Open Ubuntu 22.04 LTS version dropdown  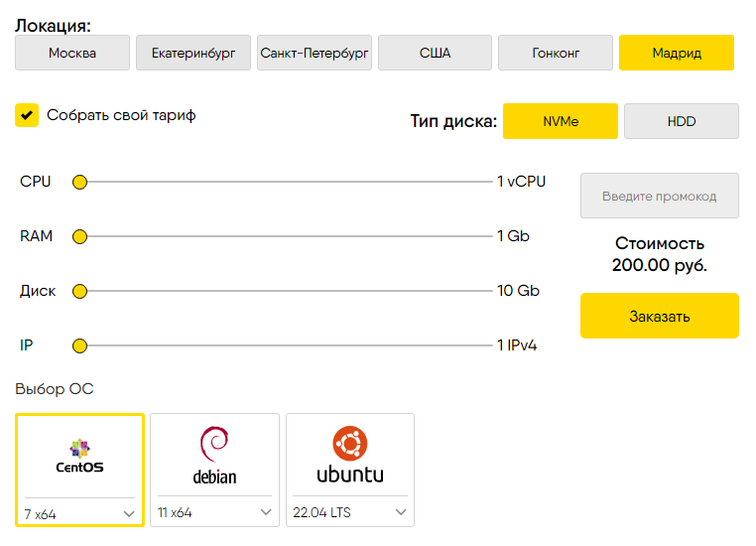click(349, 512)
